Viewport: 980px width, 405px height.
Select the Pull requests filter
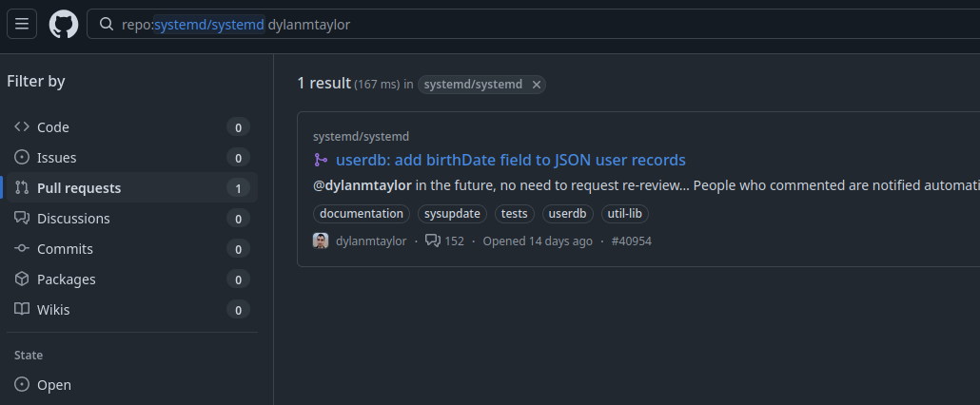point(132,188)
